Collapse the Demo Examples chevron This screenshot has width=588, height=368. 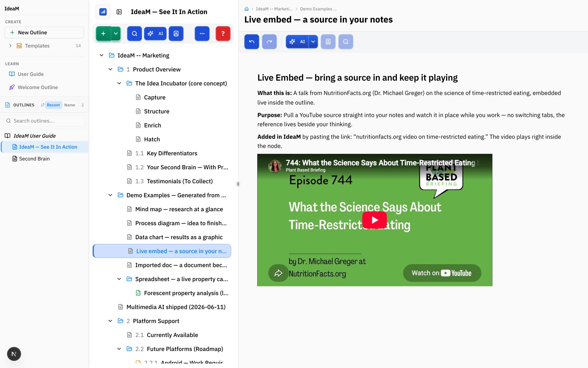pos(110,195)
